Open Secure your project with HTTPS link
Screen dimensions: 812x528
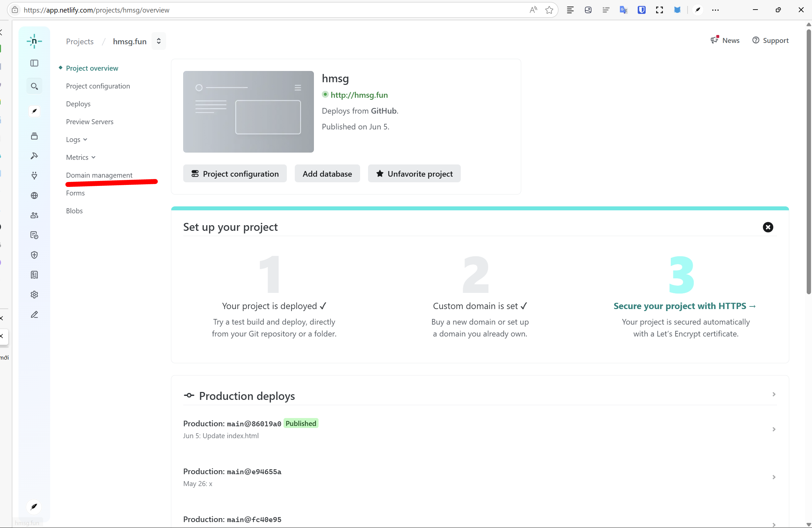click(x=684, y=306)
